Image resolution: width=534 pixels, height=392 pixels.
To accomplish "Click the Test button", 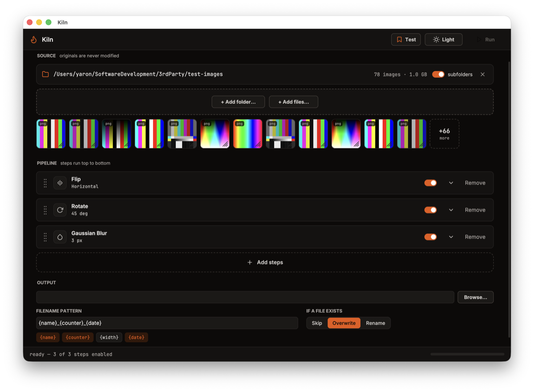I will (x=406, y=40).
